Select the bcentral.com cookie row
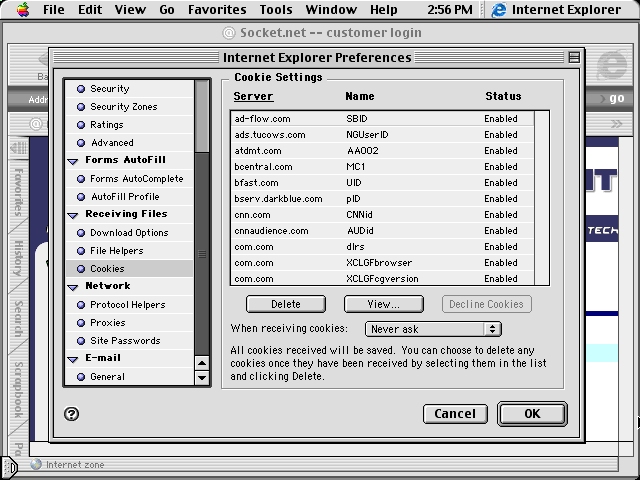 pos(382,167)
